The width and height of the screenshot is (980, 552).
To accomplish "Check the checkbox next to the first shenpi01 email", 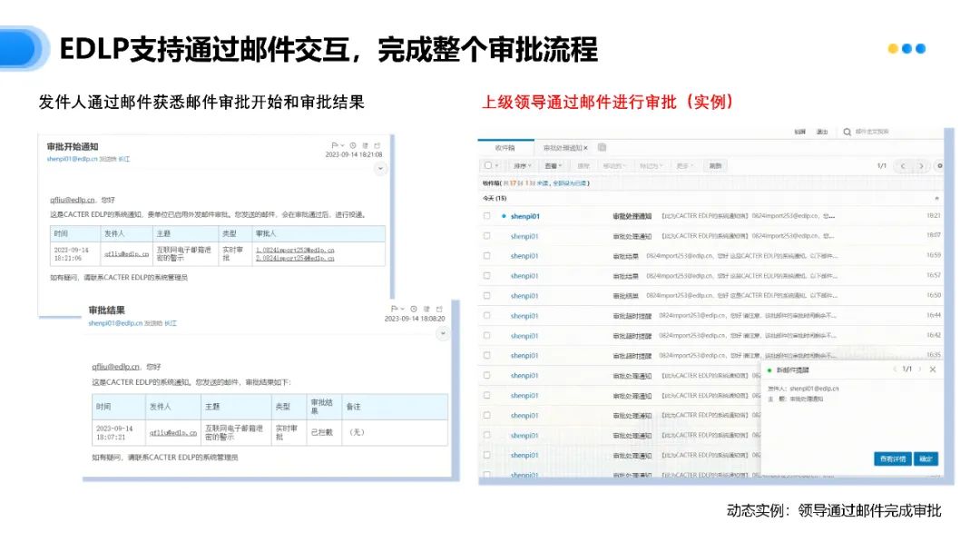I will (489, 216).
